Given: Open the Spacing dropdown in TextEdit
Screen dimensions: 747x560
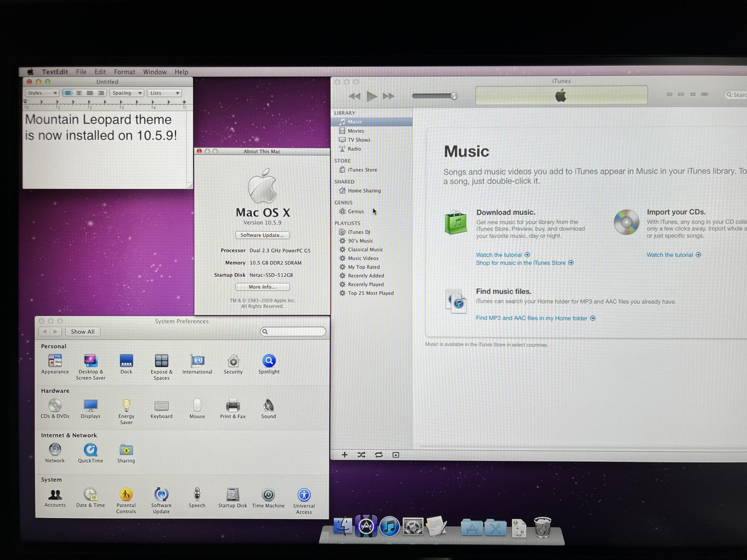Looking at the screenshot, I should pos(127,93).
